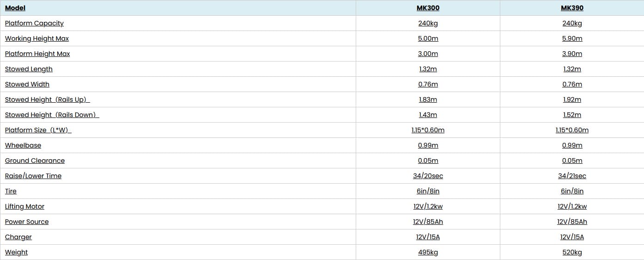Image resolution: width=644 pixels, height=260 pixels.
Task: Select the Platform Height Max label
Action: point(37,54)
